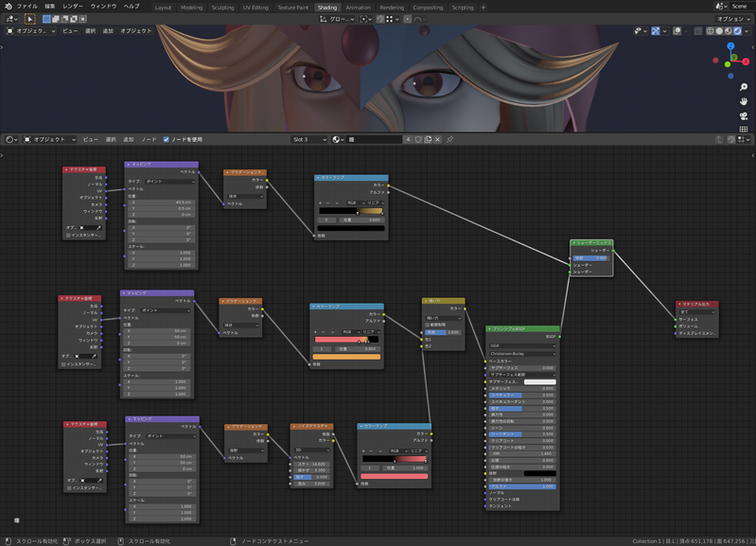Viewport: 756px width, 546px height.
Task: Switch to the Texture Paint workspace tab
Action: point(292,7)
